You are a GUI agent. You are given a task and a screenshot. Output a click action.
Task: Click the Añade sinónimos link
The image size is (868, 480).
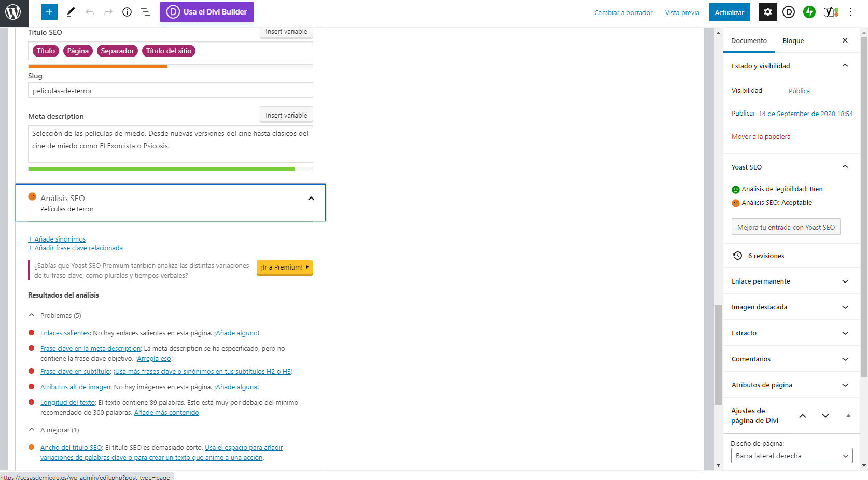[57, 239]
